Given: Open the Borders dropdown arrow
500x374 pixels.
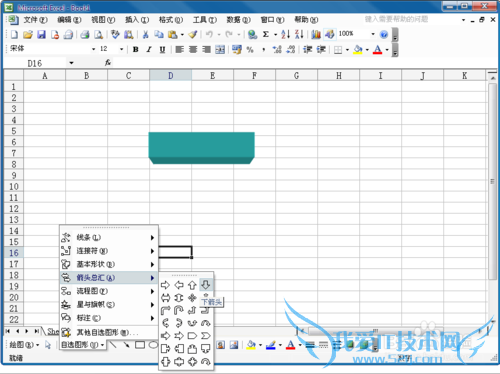Looking at the screenshot, I should point(347,50).
